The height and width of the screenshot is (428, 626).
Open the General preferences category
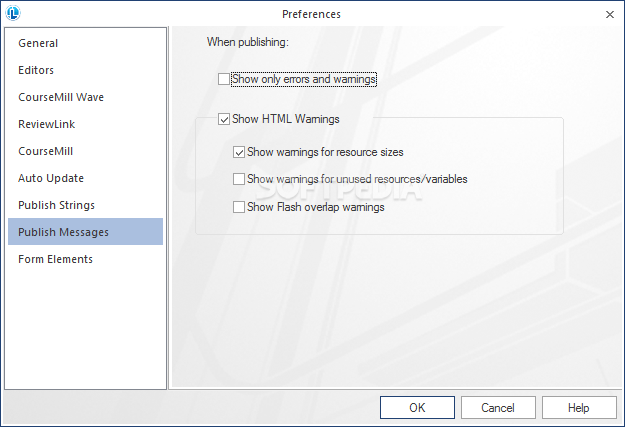[x=85, y=43]
